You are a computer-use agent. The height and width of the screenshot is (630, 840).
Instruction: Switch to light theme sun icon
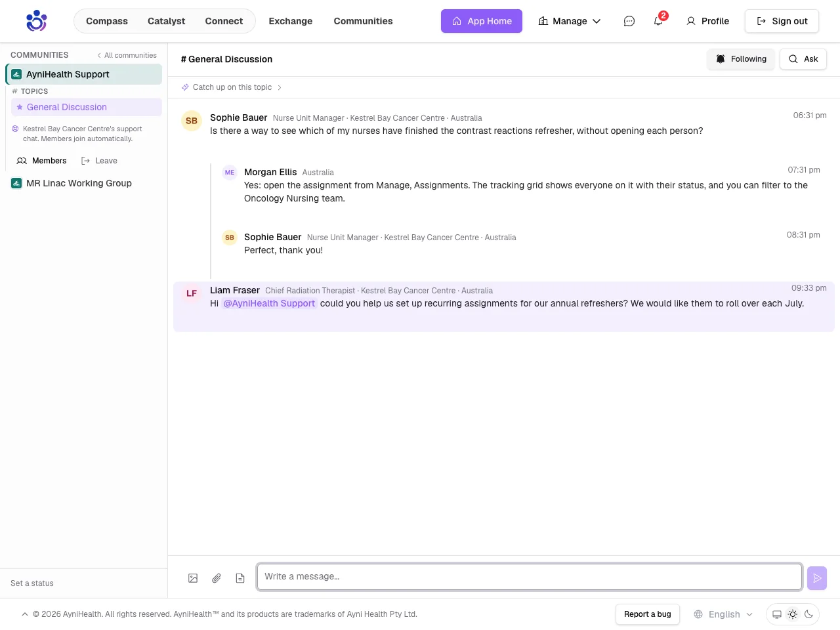793,614
